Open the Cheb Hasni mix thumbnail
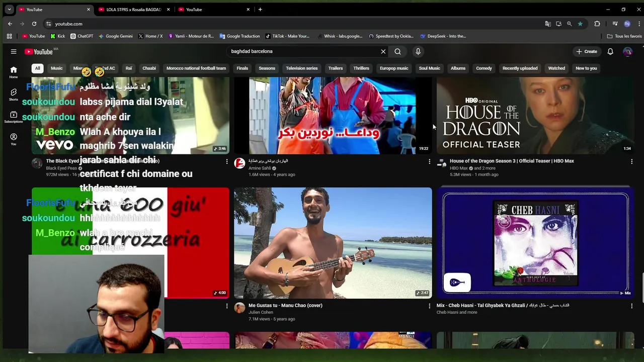This screenshot has height=362, width=644. coord(535,243)
